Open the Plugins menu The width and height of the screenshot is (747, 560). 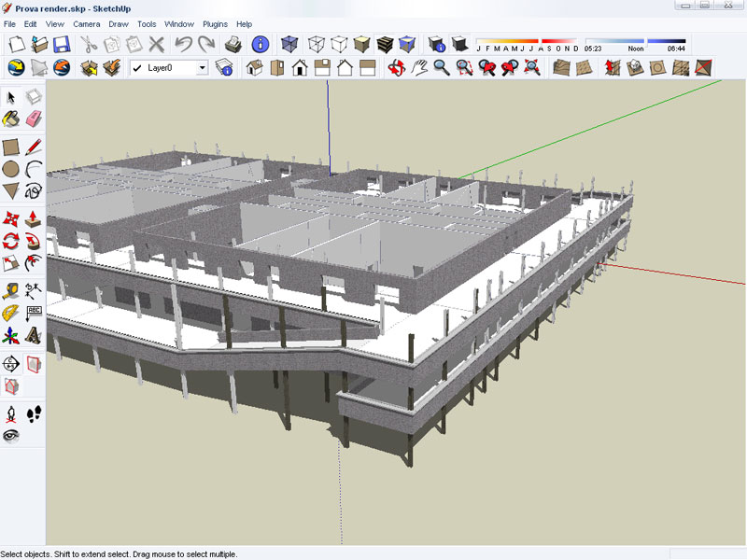point(215,23)
